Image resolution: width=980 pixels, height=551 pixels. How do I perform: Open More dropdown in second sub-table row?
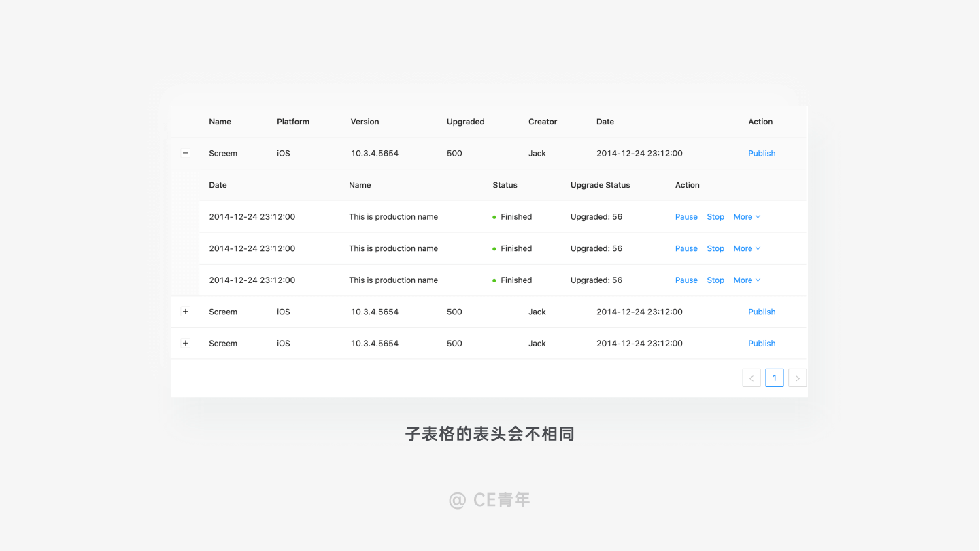[747, 249]
